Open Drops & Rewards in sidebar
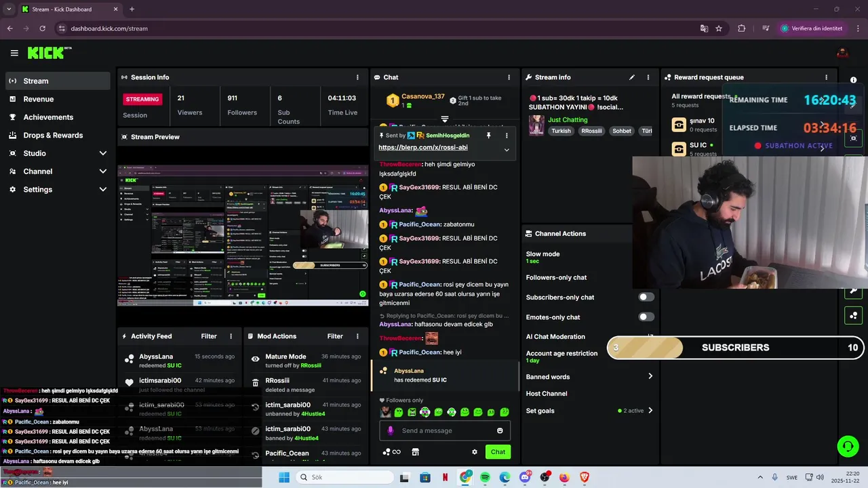This screenshot has width=868, height=488. coord(57,136)
